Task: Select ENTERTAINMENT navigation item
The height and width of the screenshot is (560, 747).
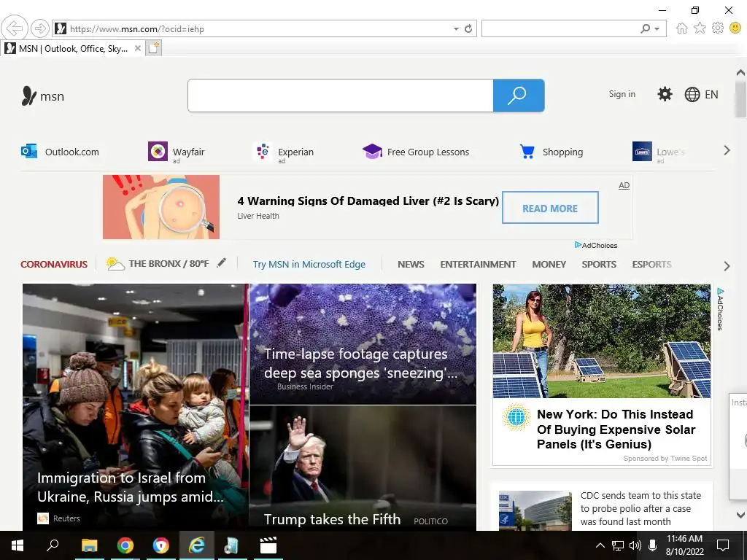Action: pos(478,264)
